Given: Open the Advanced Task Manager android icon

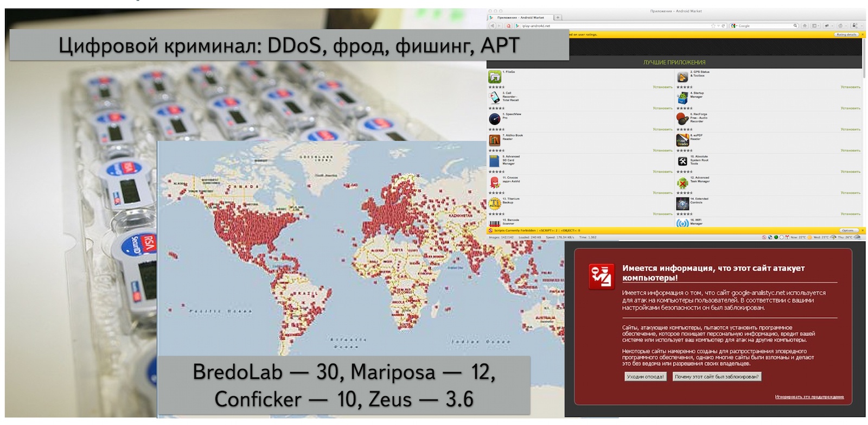Looking at the screenshot, I should [682, 182].
